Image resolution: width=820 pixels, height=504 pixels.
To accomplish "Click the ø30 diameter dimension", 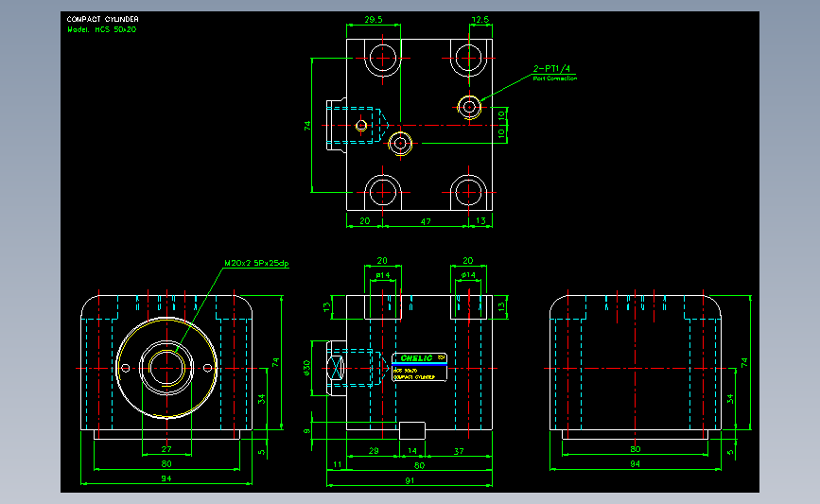I will (x=307, y=368).
